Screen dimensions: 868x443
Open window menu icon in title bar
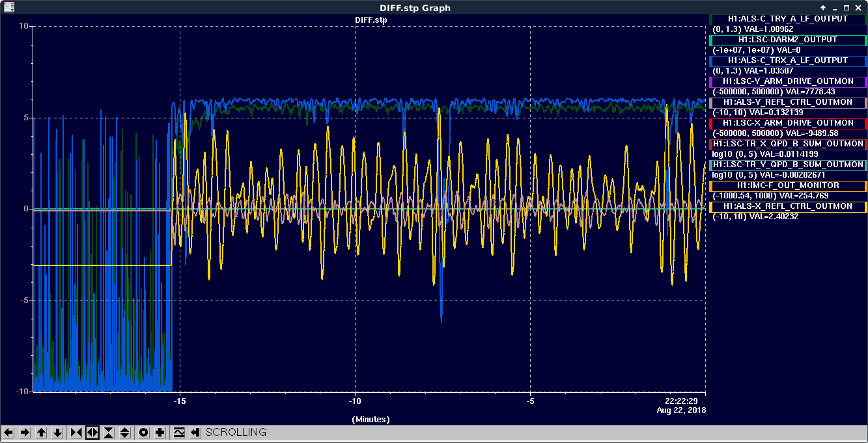click(8, 7)
